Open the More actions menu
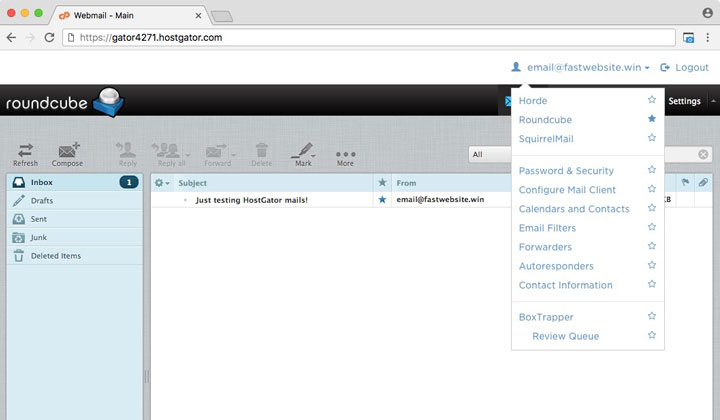Screen dimensions: 720x420 (345, 158)
